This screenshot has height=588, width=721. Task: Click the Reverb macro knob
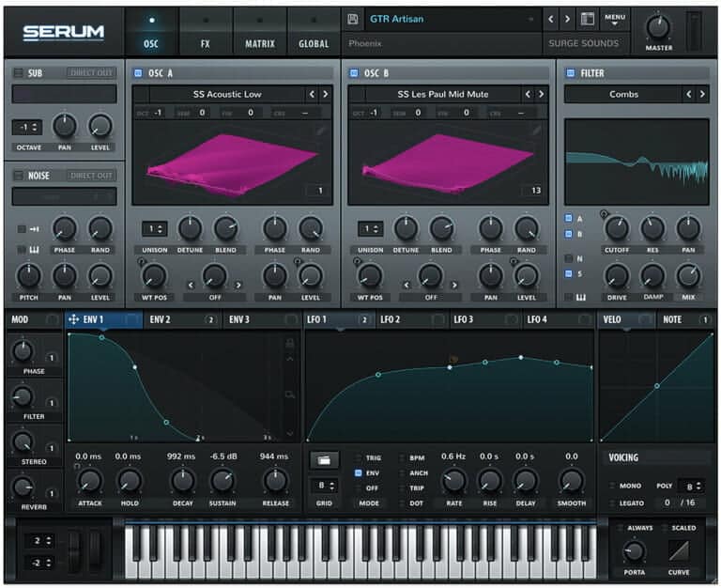(23, 487)
